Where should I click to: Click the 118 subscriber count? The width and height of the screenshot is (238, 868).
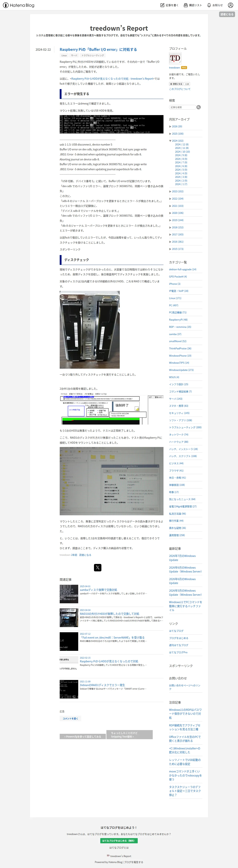click(x=187, y=84)
